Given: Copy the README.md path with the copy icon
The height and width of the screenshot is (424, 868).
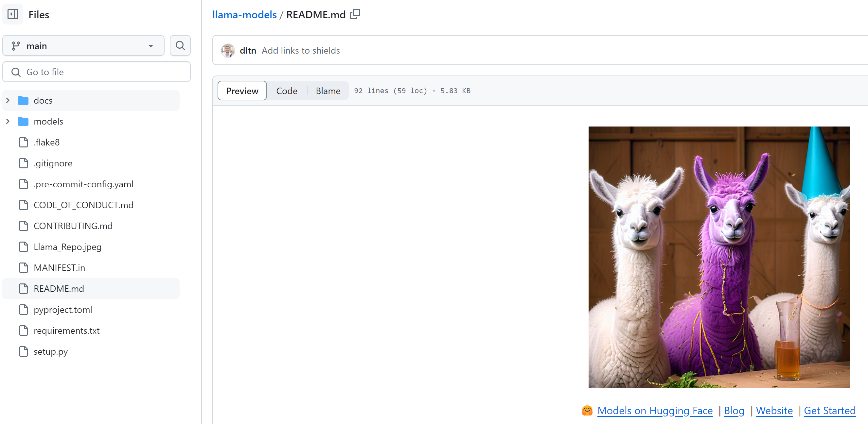Looking at the screenshot, I should click(355, 14).
